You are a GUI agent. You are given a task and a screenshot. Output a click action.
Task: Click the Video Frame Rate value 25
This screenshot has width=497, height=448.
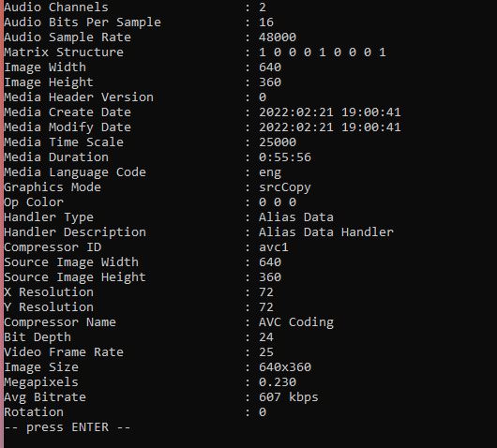(266, 352)
